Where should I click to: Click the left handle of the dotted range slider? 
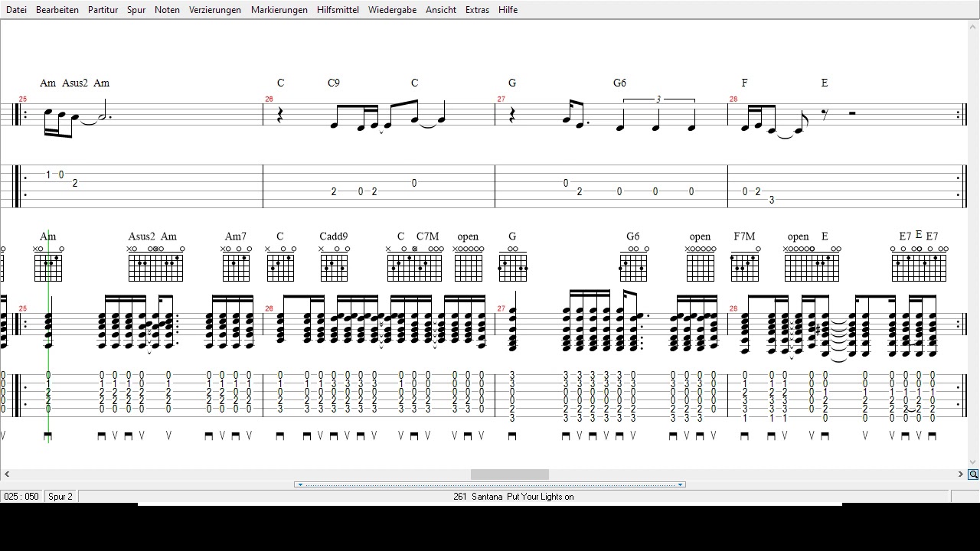point(300,484)
